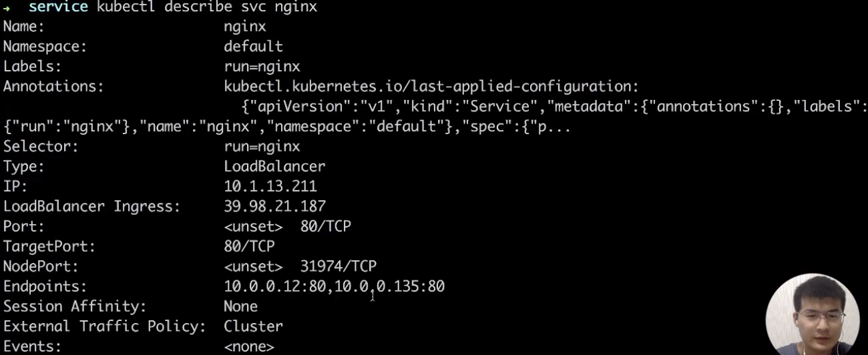Click the Selector row value run=nginx
This screenshot has width=868, height=355.
[x=262, y=147]
